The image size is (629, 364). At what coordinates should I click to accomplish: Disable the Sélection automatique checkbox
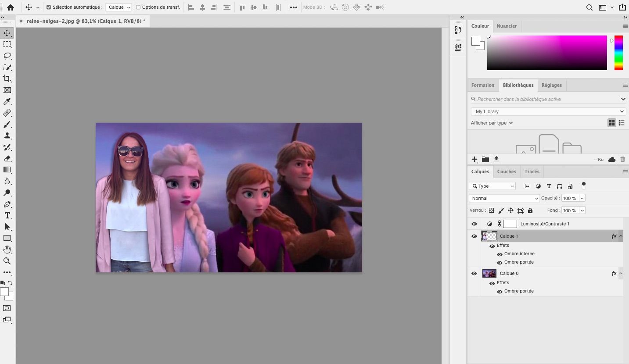(49, 7)
